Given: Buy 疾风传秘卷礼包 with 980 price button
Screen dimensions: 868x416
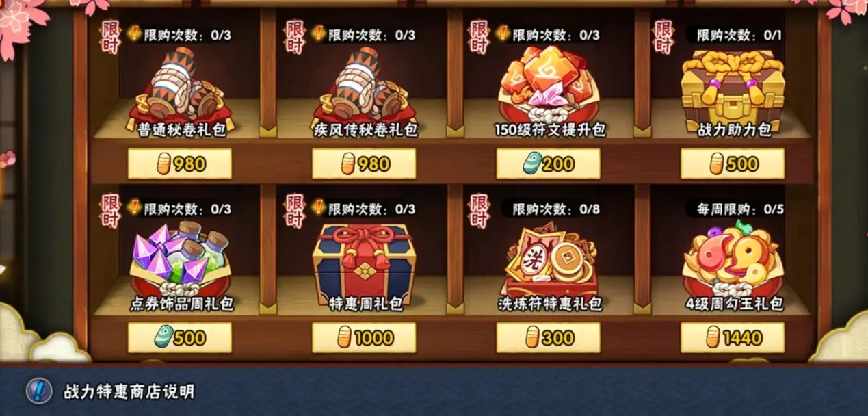Looking at the screenshot, I should tap(364, 164).
